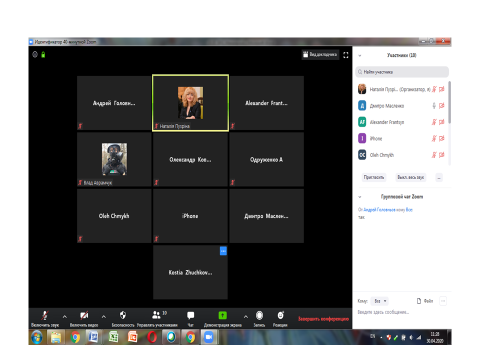Click the red End Meeting link
This screenshot has width=480, height=360.
pyautogui.click(x=323, y=319)
